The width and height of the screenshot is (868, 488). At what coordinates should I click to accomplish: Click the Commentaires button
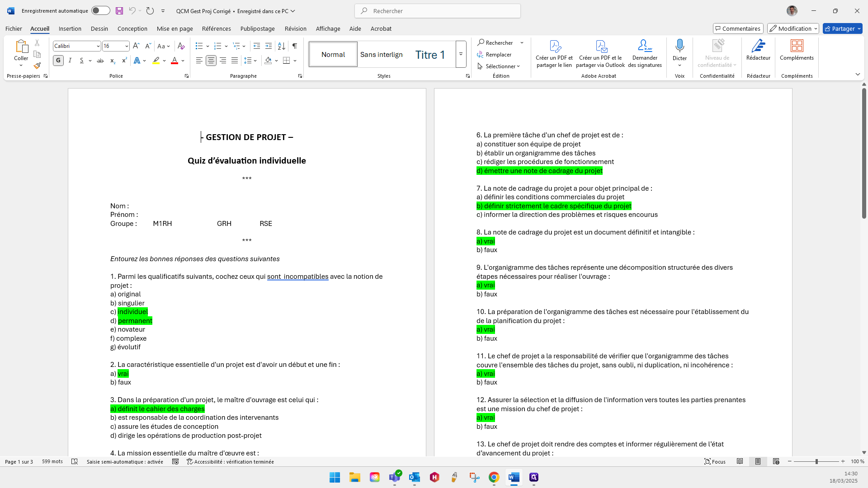click(x=738, y=28)
